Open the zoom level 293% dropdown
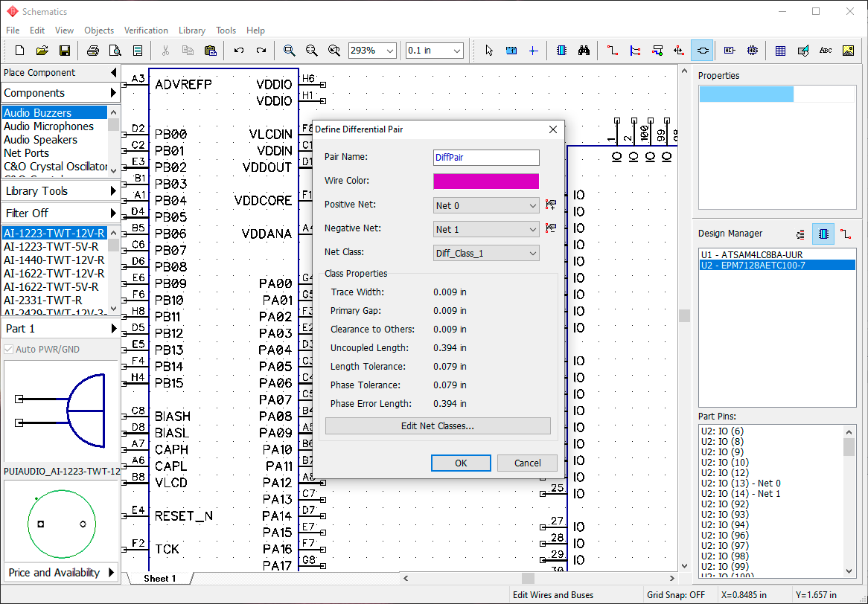Screen dimensions: 868x604 [390, 51]
